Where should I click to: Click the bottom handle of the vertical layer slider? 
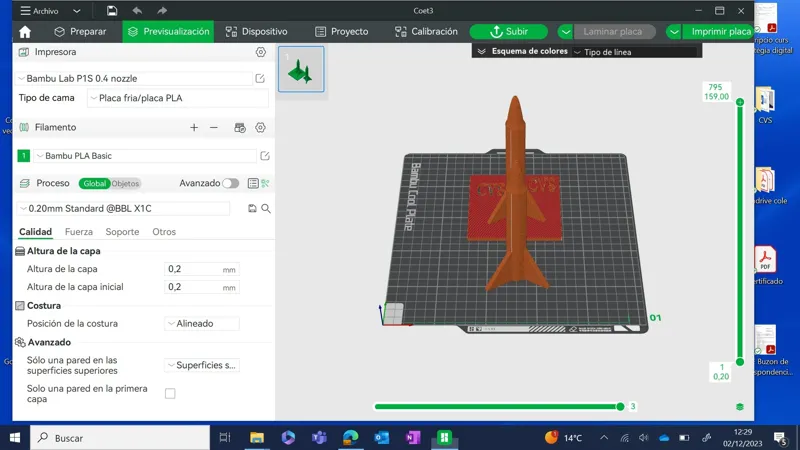[x=740, y=362]
